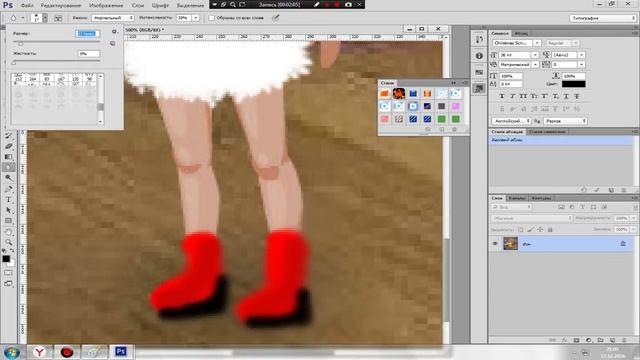Toggle type layer filter in Layers

coord(582,207)
